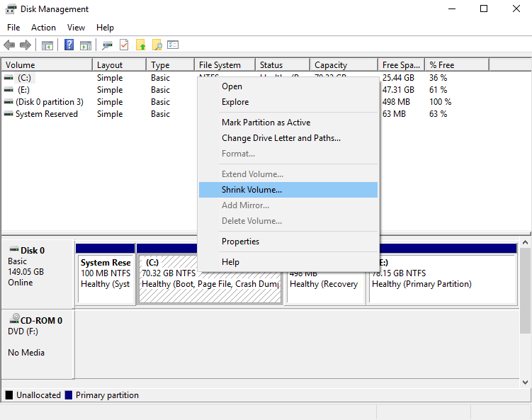Click the folder with magnifier icon
The image size is (532, 420).
click(157, 45)
